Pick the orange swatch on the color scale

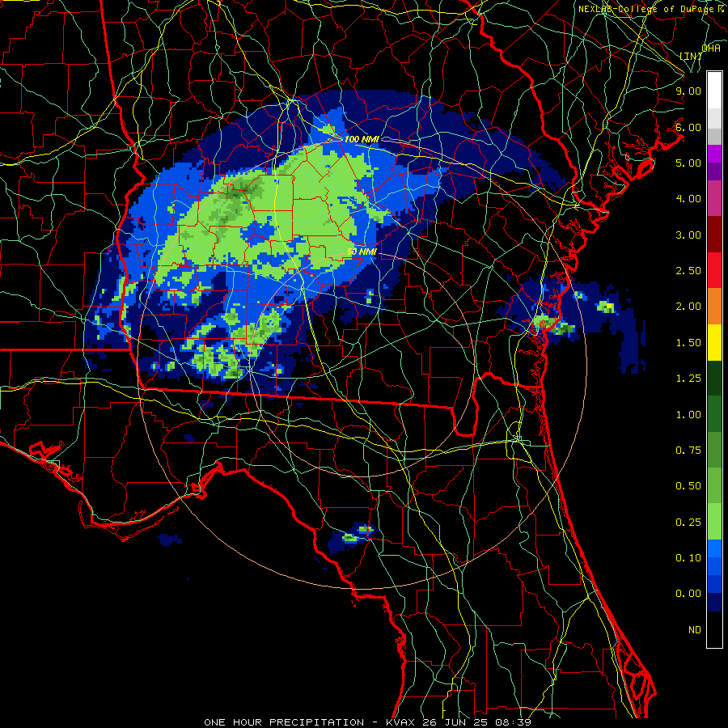point(714,306)
